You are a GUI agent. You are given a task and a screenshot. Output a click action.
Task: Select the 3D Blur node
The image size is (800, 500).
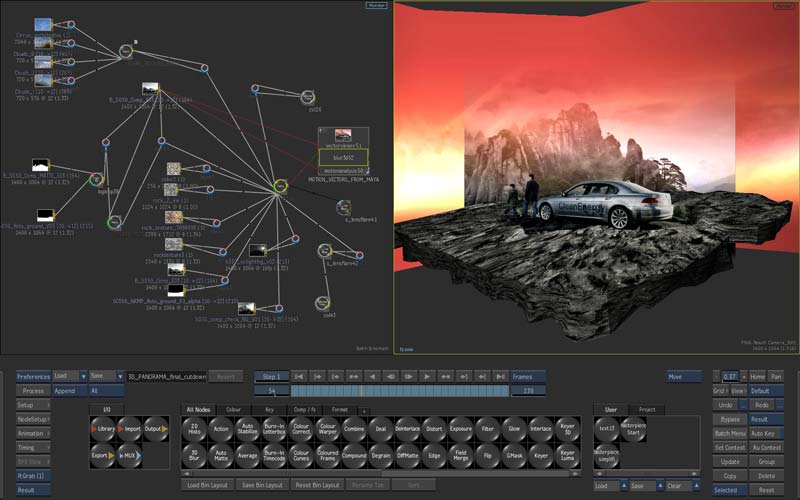click(x=194, y=456)
